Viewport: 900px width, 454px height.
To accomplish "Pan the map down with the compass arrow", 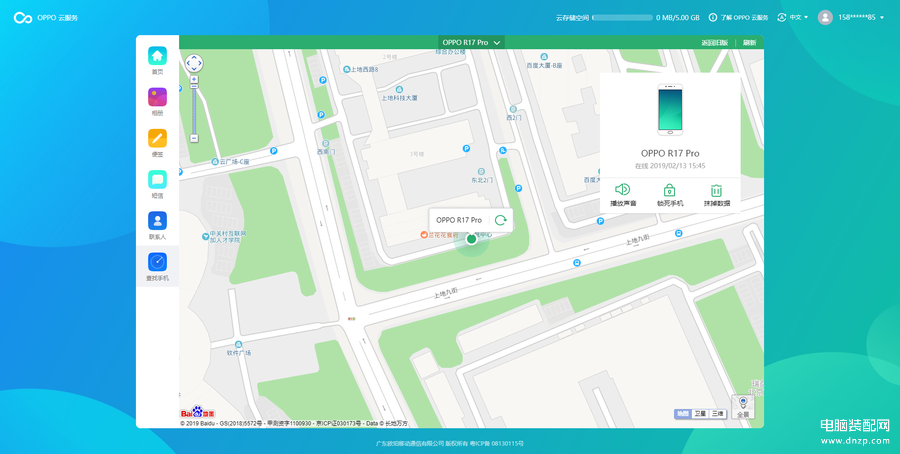I will (194, 69).
